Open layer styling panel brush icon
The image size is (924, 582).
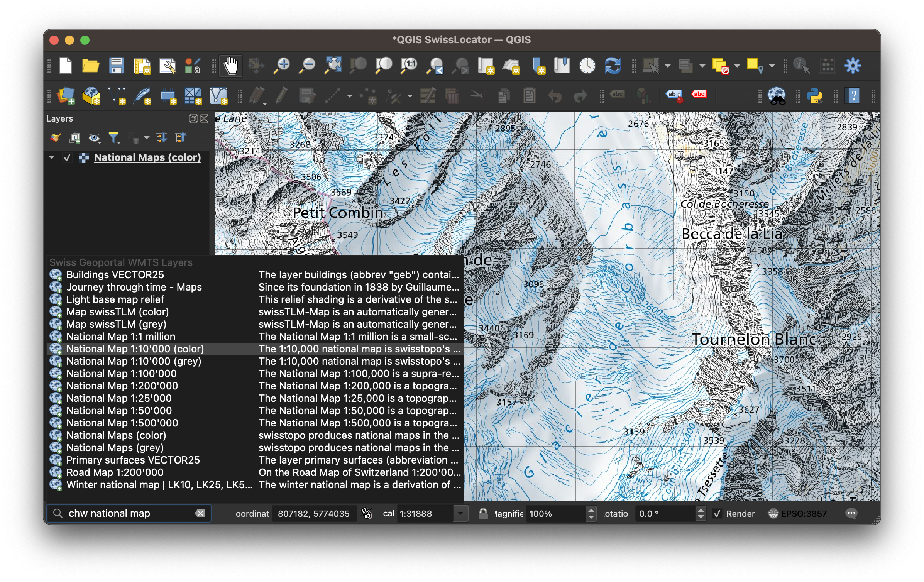[56, 138]
